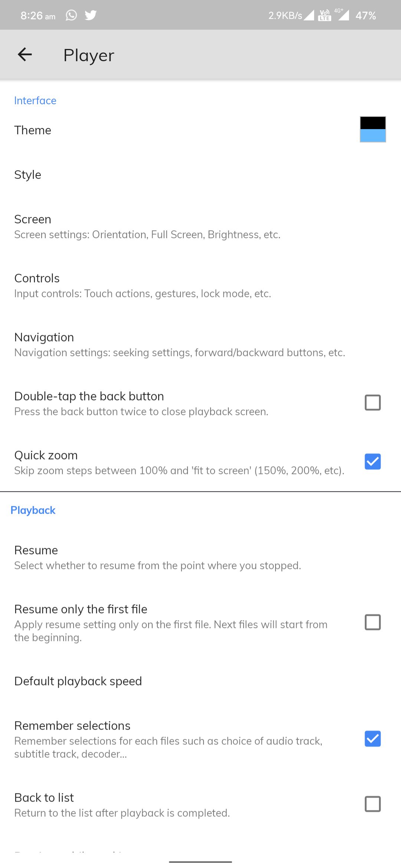Open Controls settings submenu

[200, 285]
